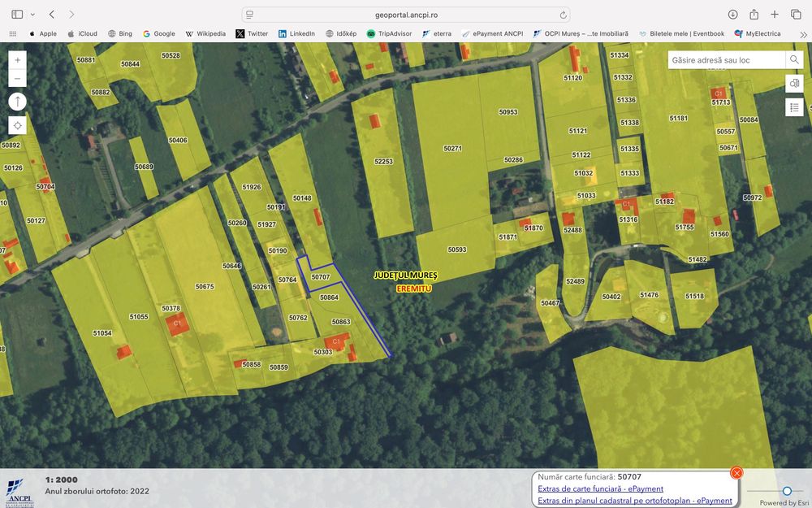Focus the Găsire adresă sau loc field
The width and height of the screenshot is (812, 508).
(x=727, y=60)
